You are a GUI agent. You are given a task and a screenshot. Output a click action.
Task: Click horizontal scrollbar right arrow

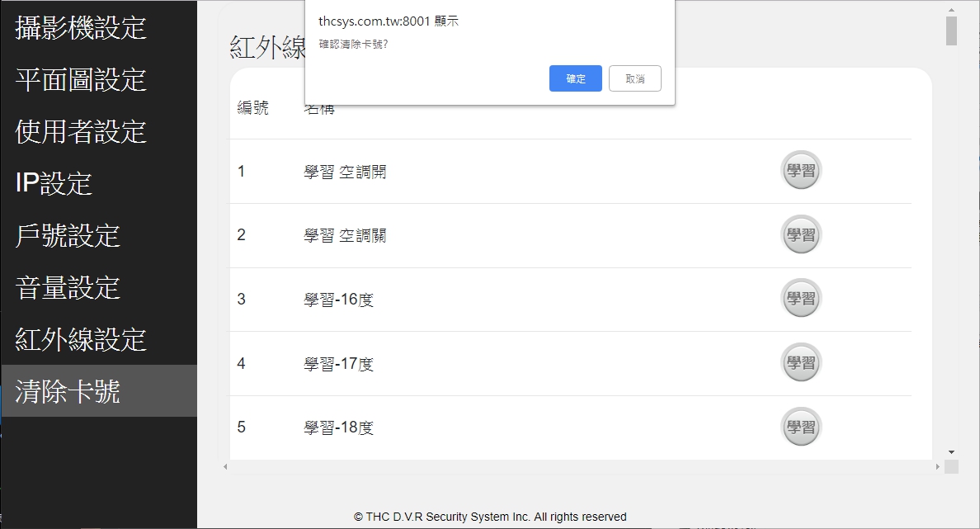click(x=938, y=467)
